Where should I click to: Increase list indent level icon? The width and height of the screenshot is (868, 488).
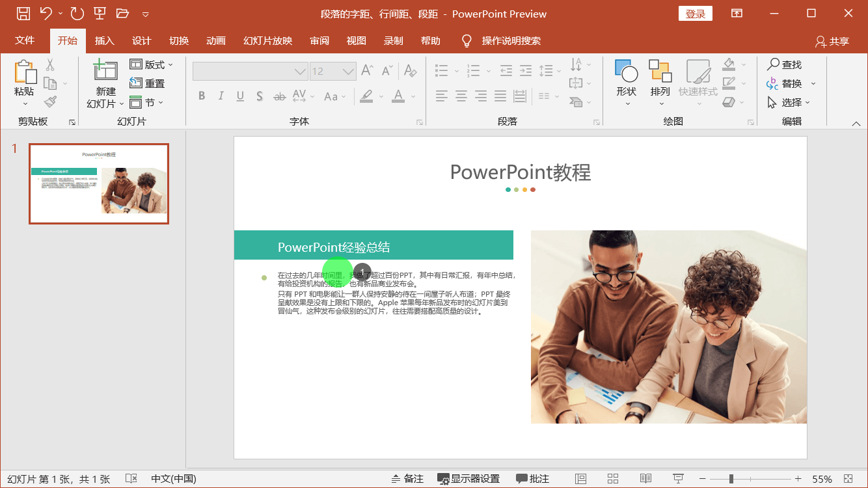526,70
